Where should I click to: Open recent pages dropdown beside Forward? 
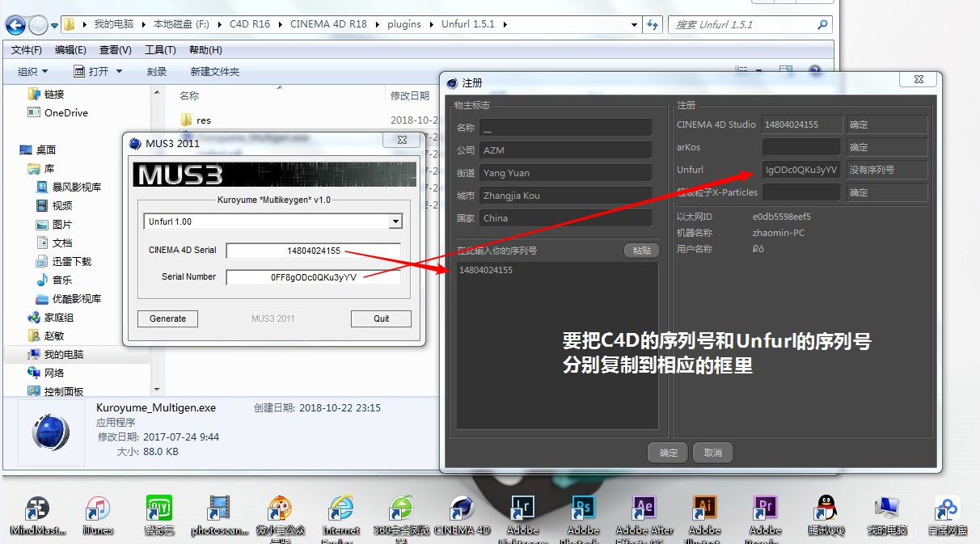[55, 26]
